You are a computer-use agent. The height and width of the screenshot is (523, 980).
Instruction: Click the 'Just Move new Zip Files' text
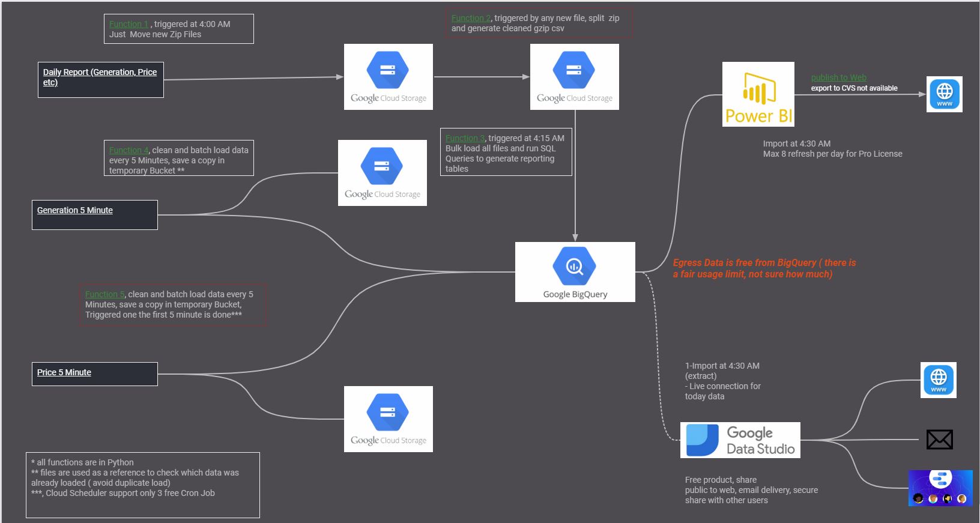[156, 34]
